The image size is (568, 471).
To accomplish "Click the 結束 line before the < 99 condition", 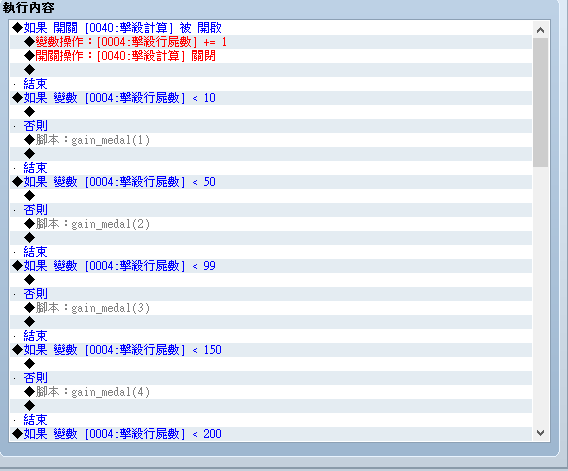I will pyautogui.click(x=271, y=252).
